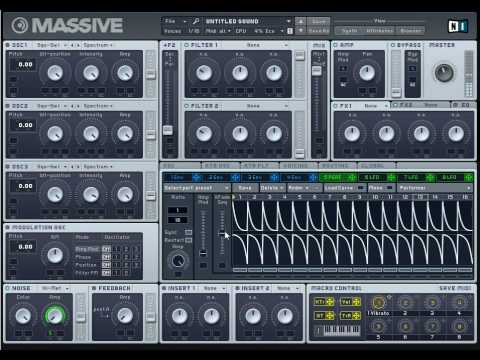480x360 pixels.
Task: Open OSC1 wavetable selection dropdown
Action: (x=52, y=45)
